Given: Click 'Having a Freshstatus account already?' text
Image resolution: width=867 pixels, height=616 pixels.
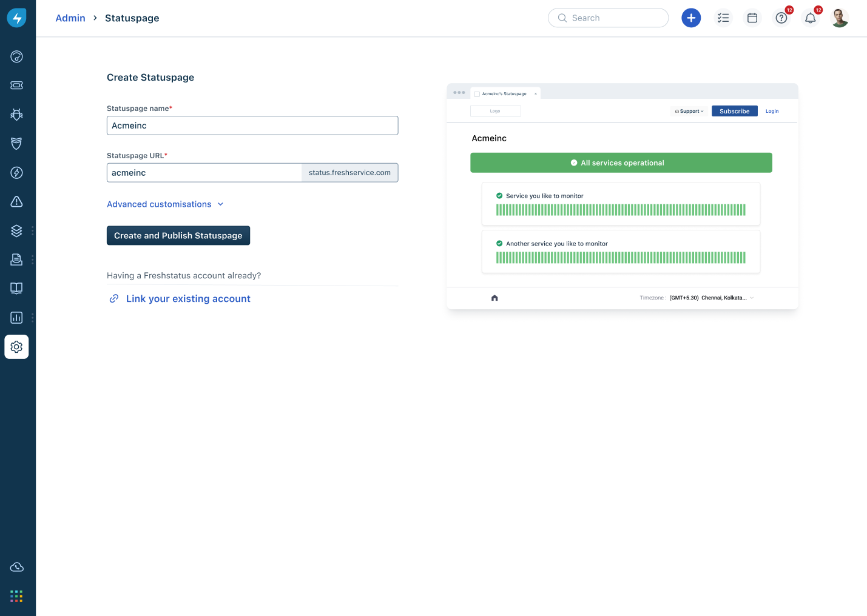Looking at the screenshot, I should pos(184,276).
